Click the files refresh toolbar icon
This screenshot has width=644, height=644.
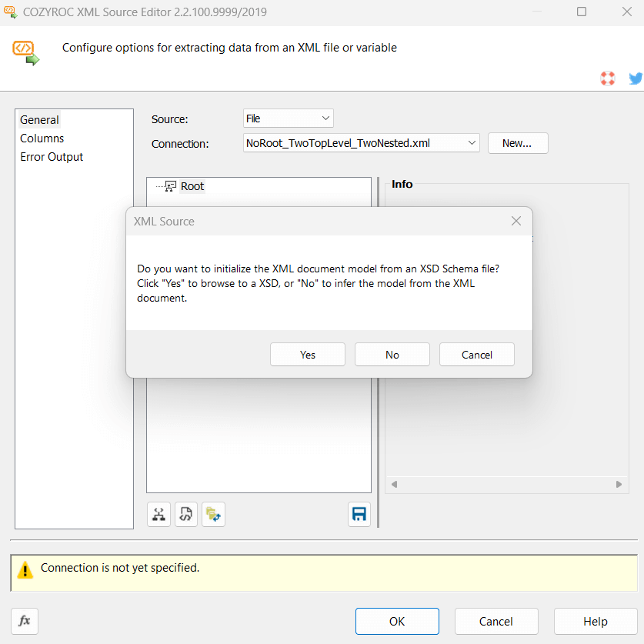point(213,514)
